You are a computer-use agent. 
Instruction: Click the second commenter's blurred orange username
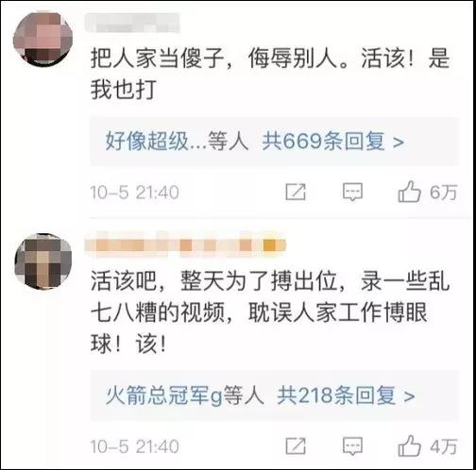coord(185,244)
